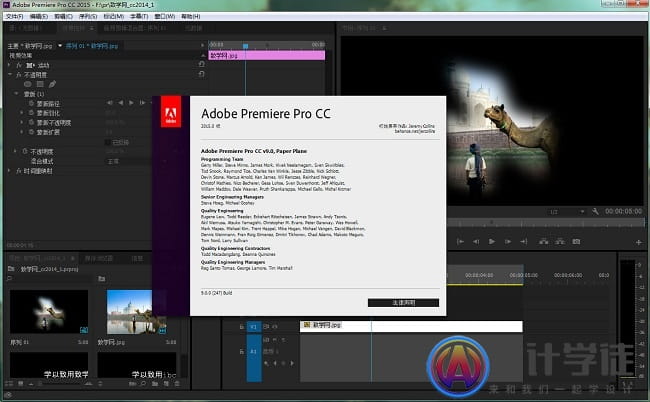Image resolution: width=650 pixels, height=402 pixels.
Task: Toggle stopwatch for the Opacity property
Action: tap(25, 151)
